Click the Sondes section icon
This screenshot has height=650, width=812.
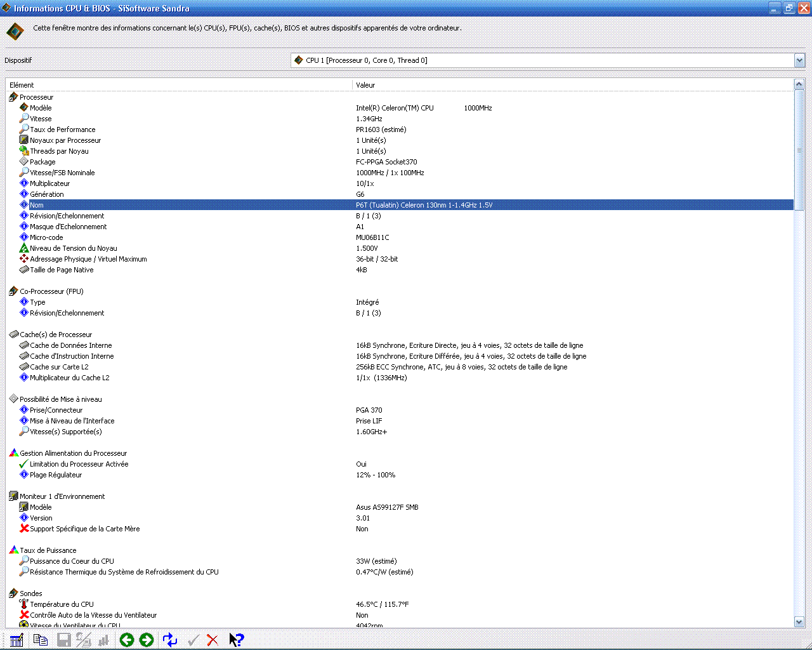click(x=13, y=594)
